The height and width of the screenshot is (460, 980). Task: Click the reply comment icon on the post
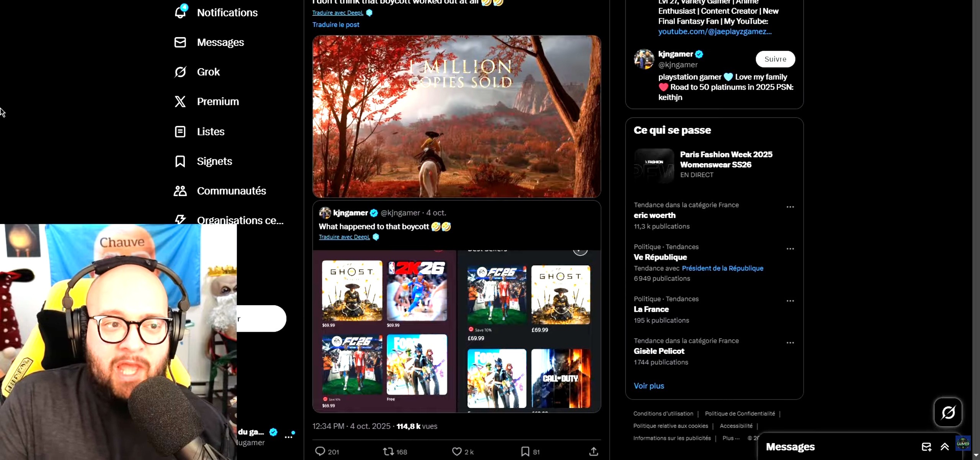point(320,452)
